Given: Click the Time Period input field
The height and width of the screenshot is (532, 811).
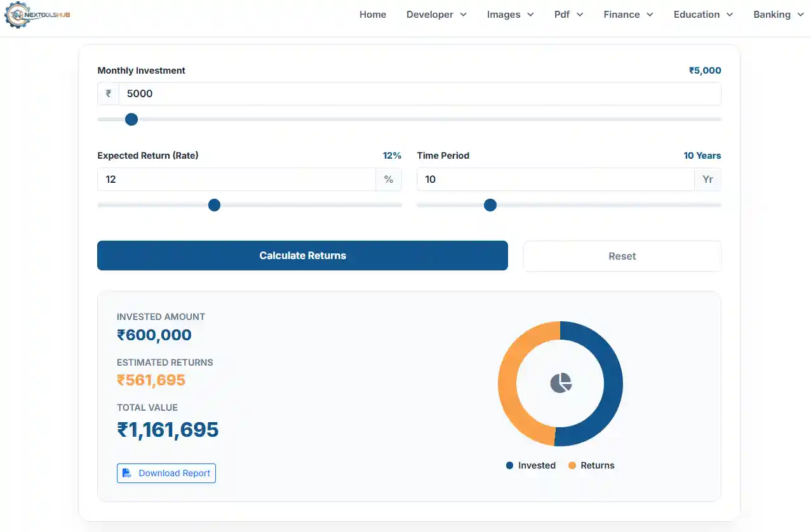Looking at the screenshot, I should coord(555,180).
